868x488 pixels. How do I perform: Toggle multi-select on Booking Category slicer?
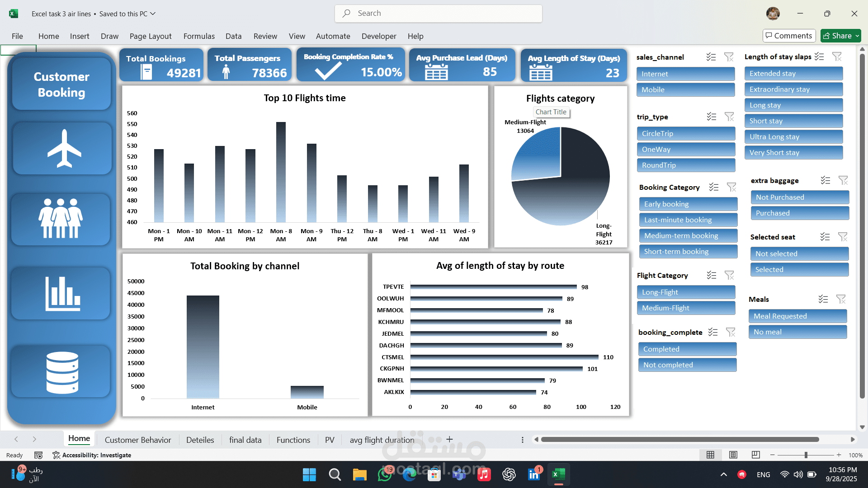(713, 187)
